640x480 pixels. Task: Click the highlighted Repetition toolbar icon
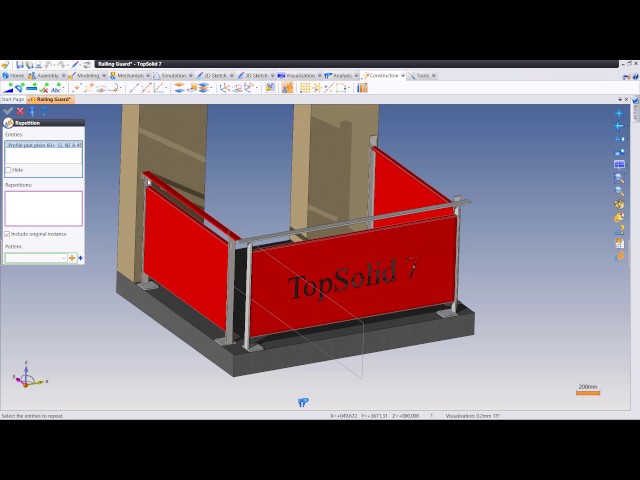tap(287, 88)
